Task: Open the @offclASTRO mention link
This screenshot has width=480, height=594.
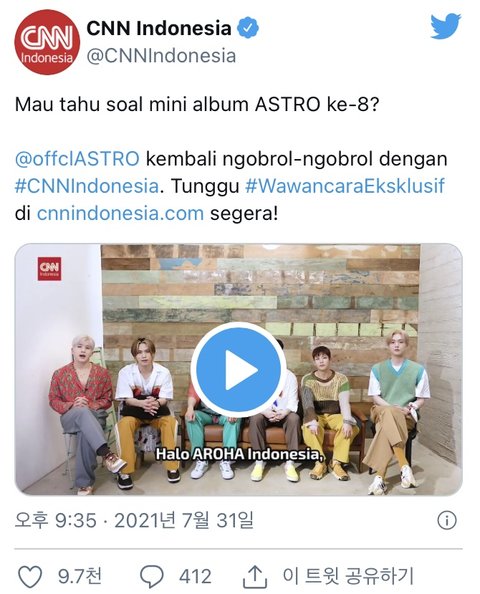Action: (77, 159)
